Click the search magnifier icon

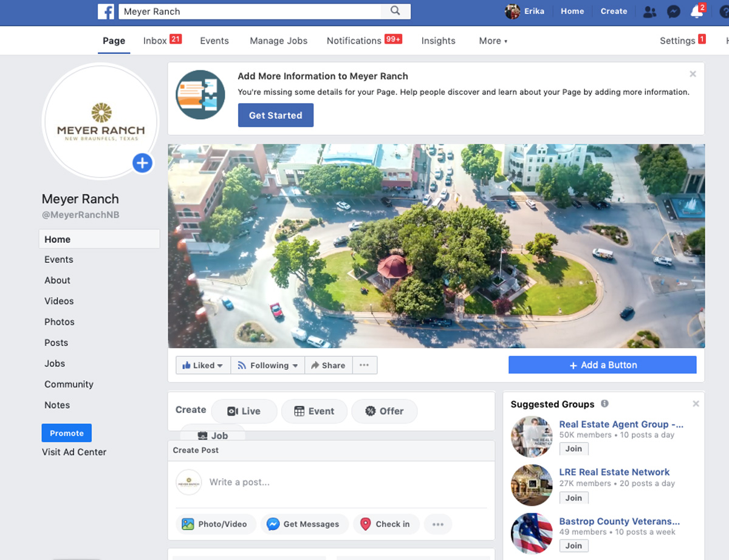point(395,11)
